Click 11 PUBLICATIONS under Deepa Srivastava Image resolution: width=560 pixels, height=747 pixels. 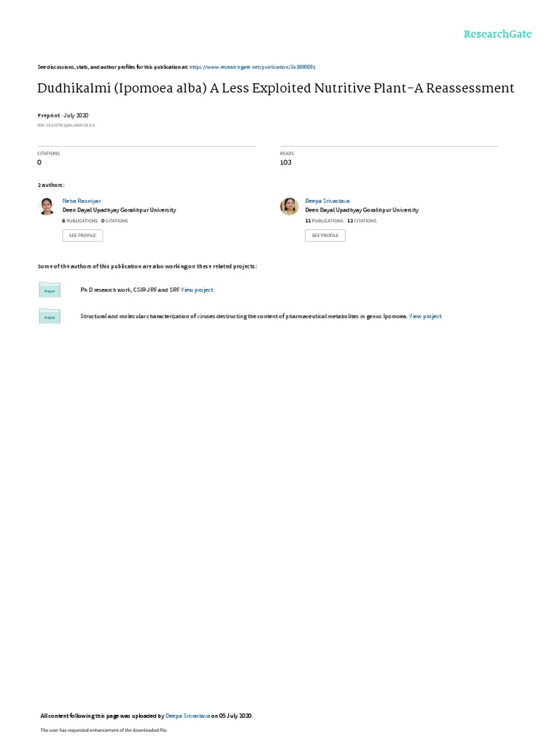click(x=324, y=221)
